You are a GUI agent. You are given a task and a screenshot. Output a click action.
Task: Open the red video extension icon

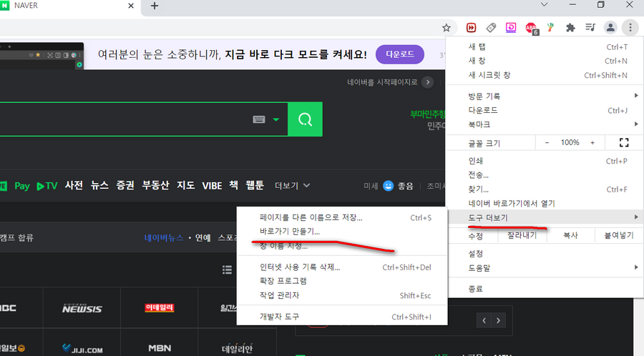pos(471,28)
